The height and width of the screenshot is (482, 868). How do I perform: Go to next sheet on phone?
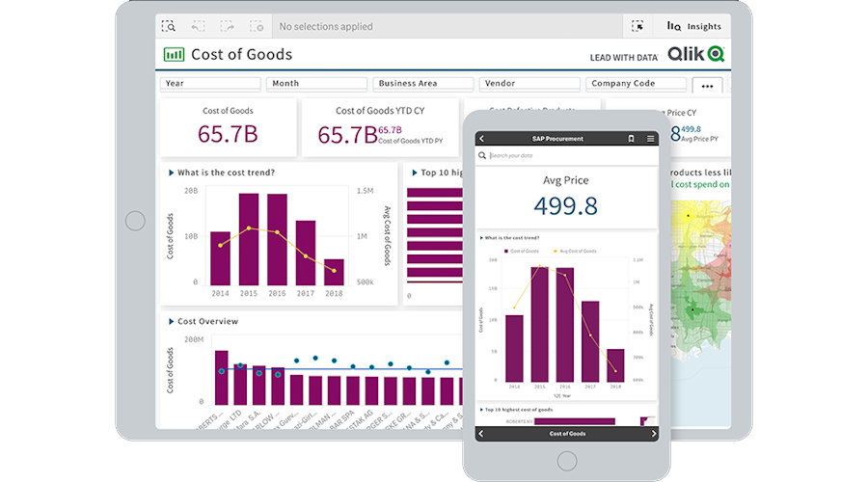click(651, 434)
